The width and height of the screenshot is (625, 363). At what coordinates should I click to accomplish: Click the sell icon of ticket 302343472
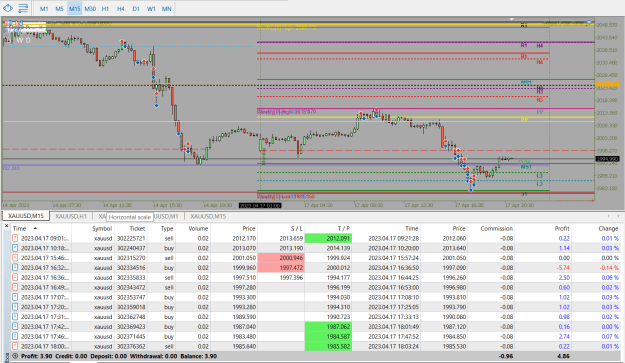pos(15,287)
